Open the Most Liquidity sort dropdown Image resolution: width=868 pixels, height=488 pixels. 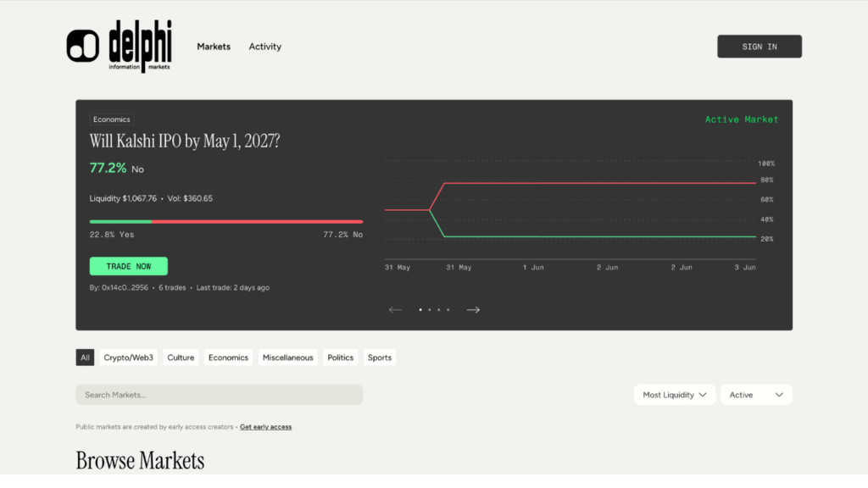[674, 395]
